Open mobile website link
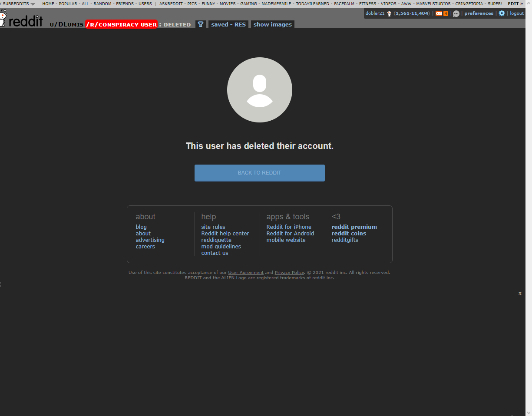This screenshot has height=416, width=532. pos(286,240)
